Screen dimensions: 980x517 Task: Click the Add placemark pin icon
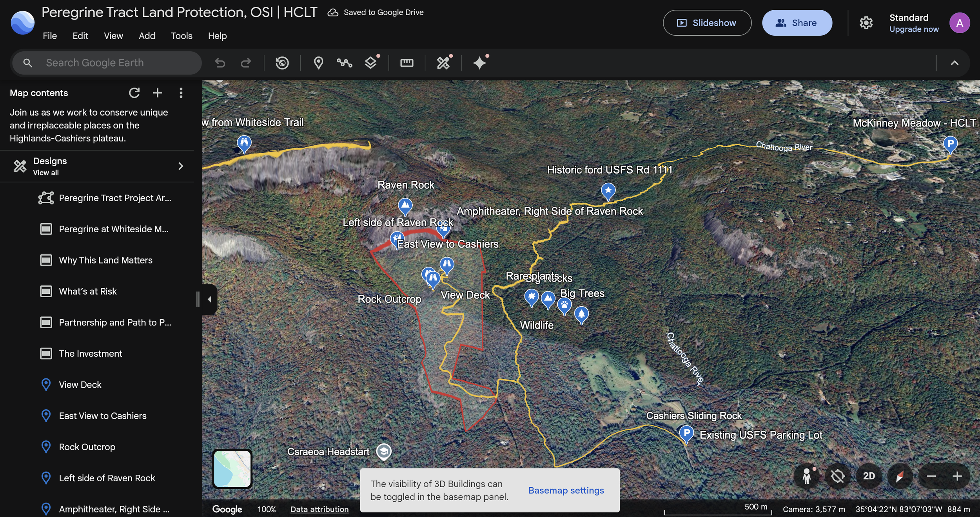coord(318,63)
